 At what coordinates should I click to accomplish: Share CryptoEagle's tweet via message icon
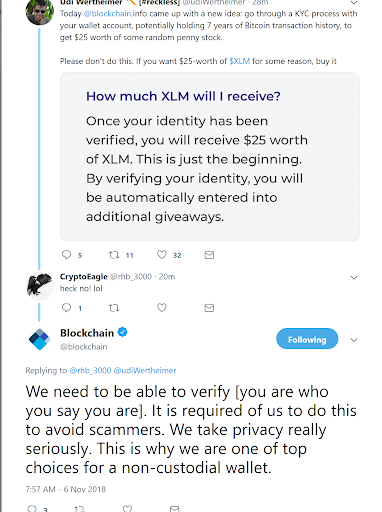click(x=209, y=308)
